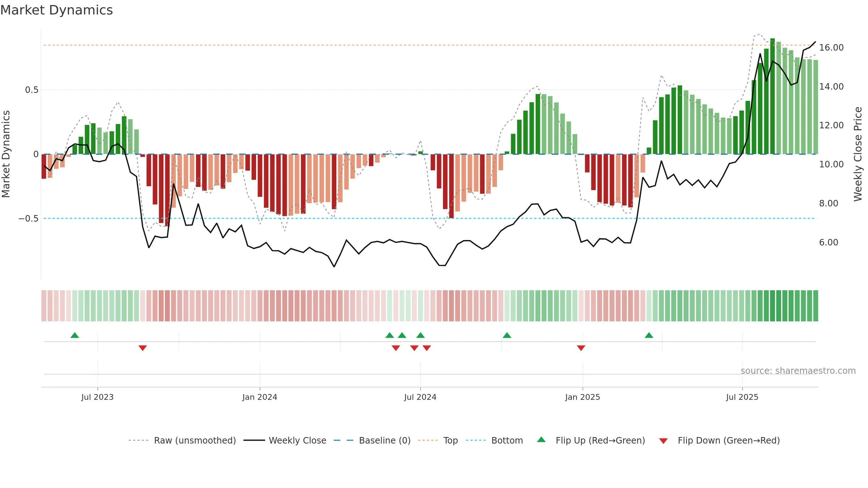The image size is (868, 488).
Task: Toggle the Flip Up (Red→Green) legend label
Action: click(x=600, y=440)
